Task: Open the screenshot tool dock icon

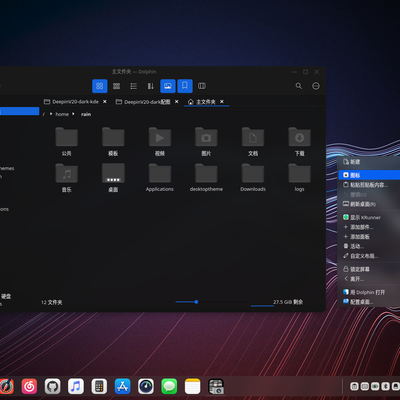Action: click(216, 387)
